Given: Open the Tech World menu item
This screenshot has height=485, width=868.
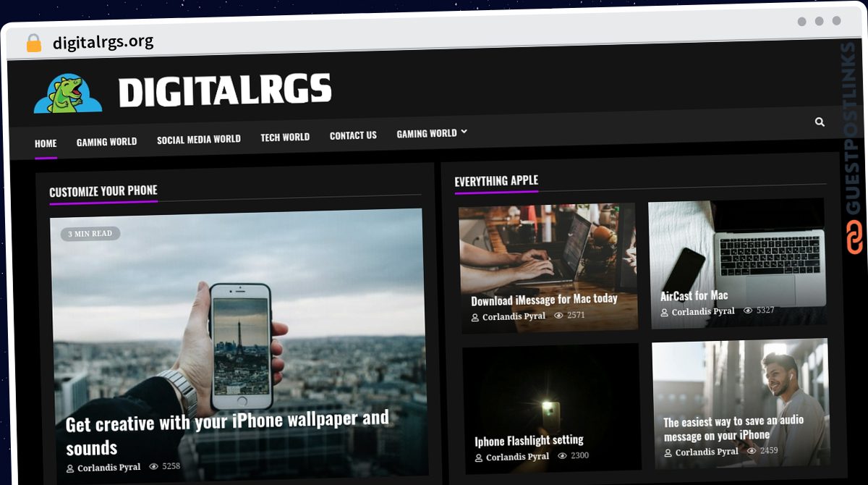Looking at the screenshot, I should tap(285, 137).
